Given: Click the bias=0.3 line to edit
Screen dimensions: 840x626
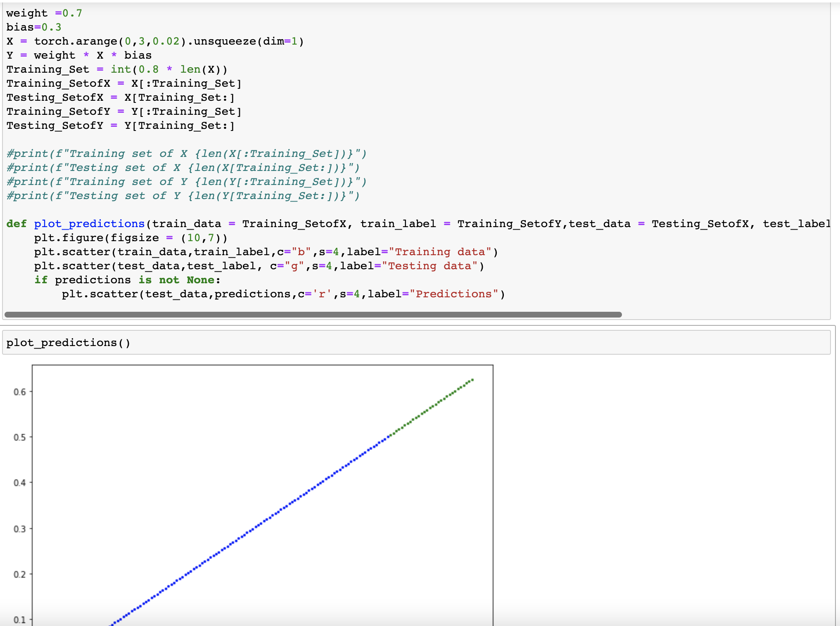Looking at the screenshot, I should click(33, 27).
